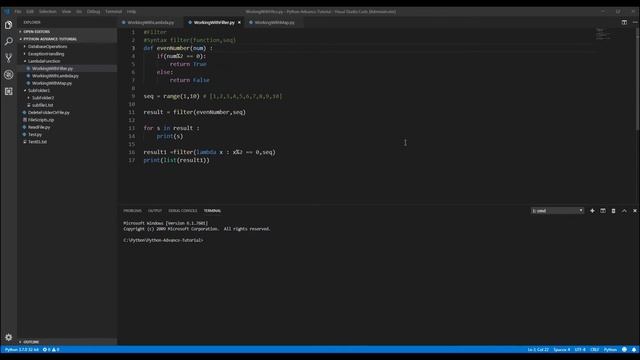The image size is (640, 360).
Task: Click the feedback smiley in status bar
Action: click(624, 349)
